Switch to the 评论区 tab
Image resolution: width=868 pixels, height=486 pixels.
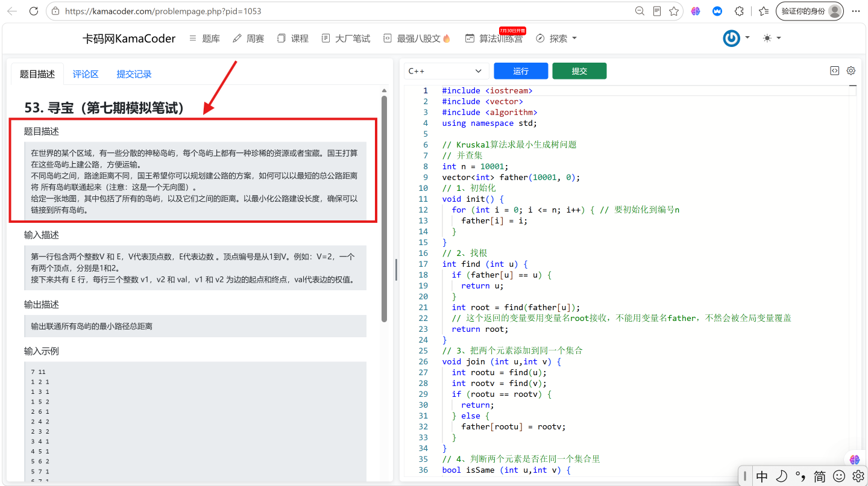(86, 74)
